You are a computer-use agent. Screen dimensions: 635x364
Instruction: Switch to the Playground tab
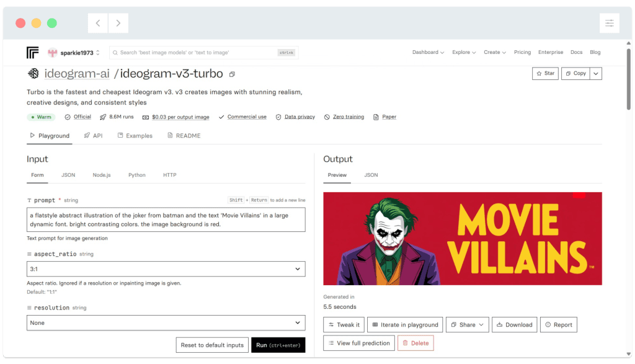pos(50,136)
